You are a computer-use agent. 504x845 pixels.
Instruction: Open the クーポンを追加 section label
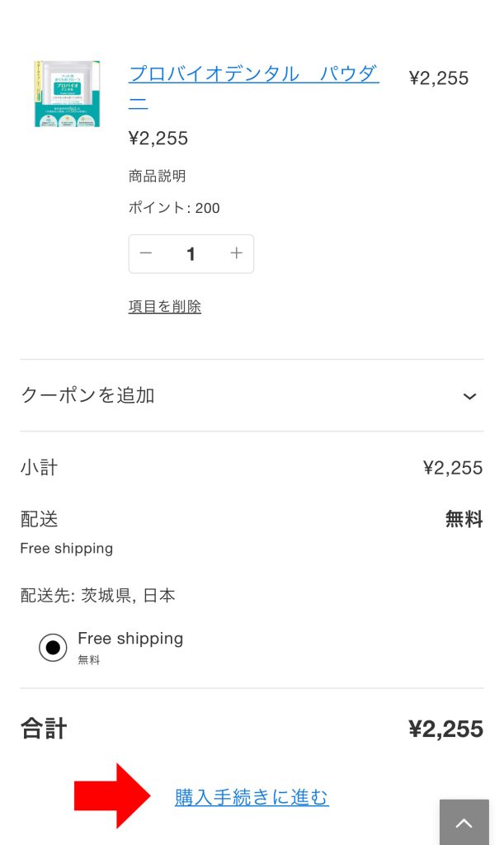point(87,395)
